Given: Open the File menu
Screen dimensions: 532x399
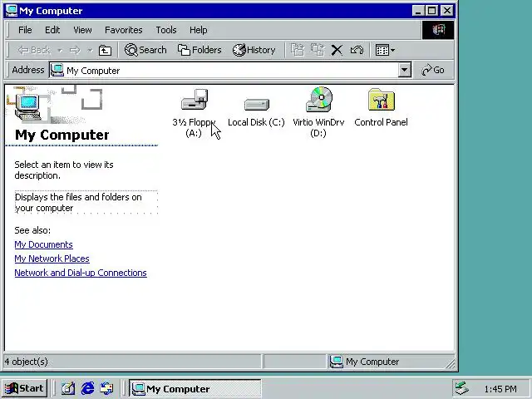Looking at the screenshot, I should [25, 30].
